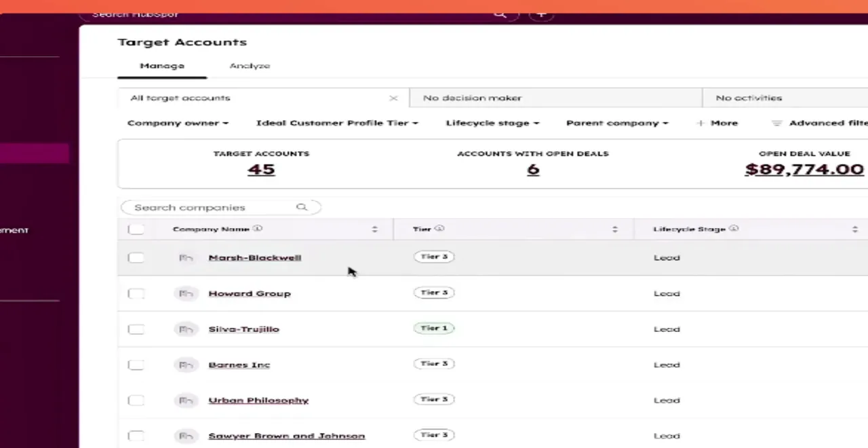The width and height of the screenshot is (868, 448).
Task: Click the Search companies input field
Action: (220, 207)
